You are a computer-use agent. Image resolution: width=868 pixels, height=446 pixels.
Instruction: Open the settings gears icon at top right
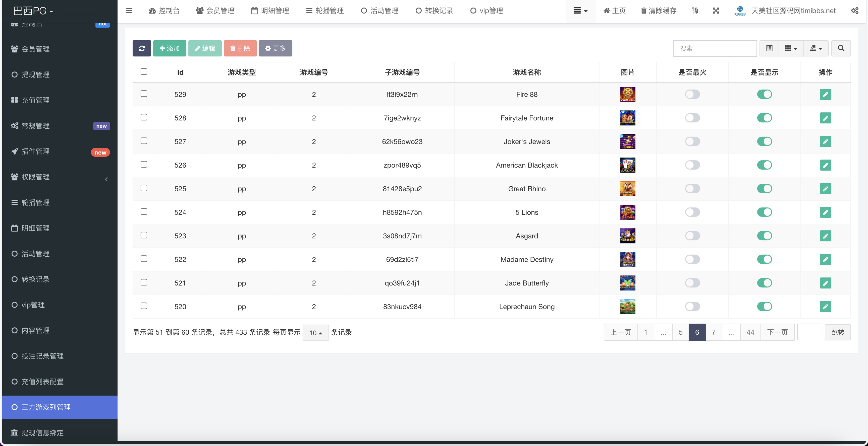point(854,11)
